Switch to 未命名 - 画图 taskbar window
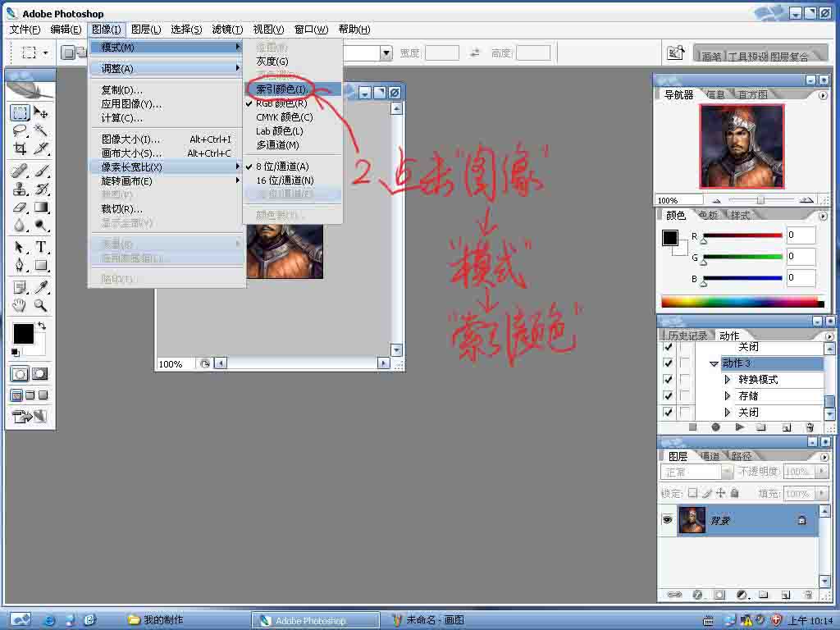This screenshot has width=840, height=630. click(427, 620)
